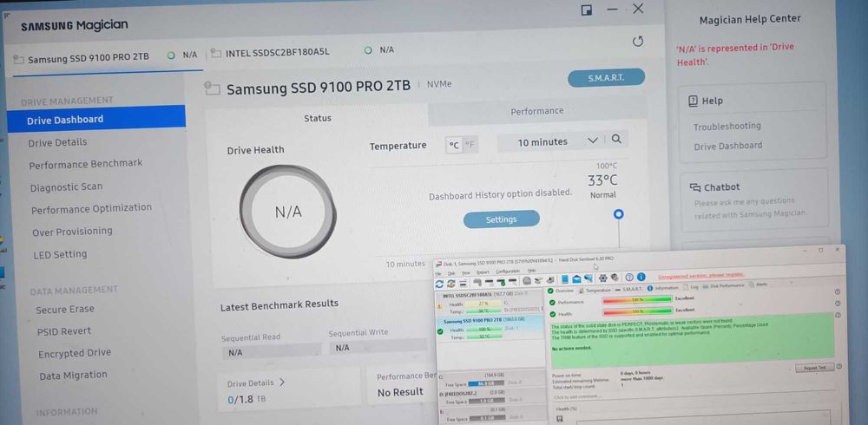Screen dimensions: 868x425
Task: Switch Samsung Magician to mini mode icon
Action: (x=587, y=10)
